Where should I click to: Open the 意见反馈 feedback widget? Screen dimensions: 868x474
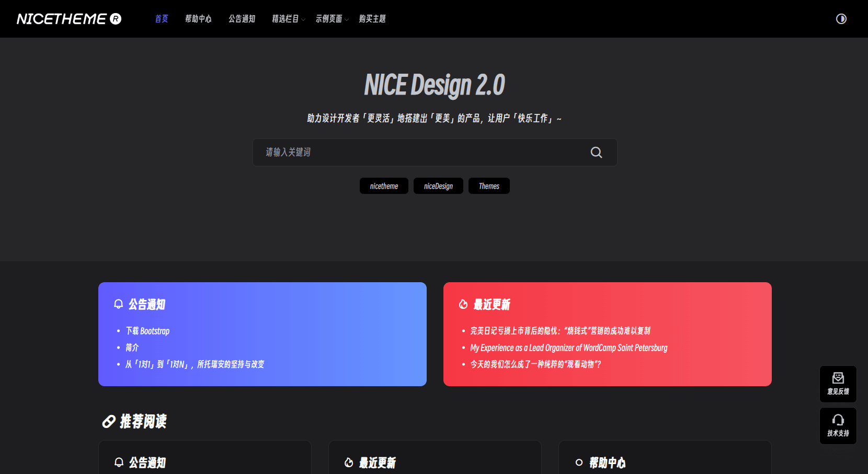coord(838,384)
